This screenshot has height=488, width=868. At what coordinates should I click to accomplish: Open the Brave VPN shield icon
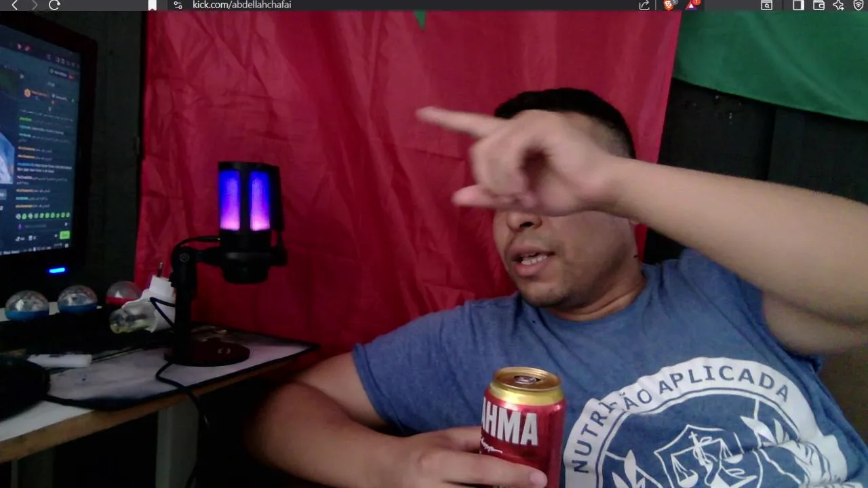(859, 5)
